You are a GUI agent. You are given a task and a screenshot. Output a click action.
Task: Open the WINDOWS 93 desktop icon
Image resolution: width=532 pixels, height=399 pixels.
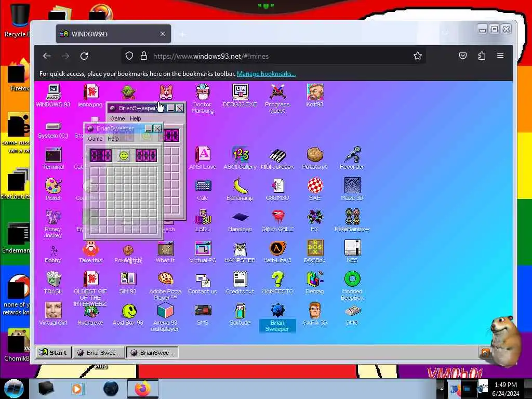click(x=54, y=96)
